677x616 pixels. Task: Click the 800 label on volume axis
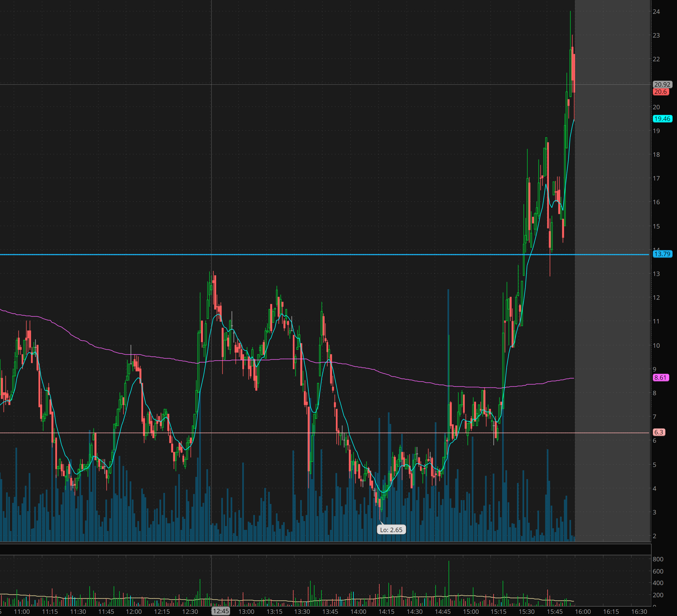coord(658,559)
